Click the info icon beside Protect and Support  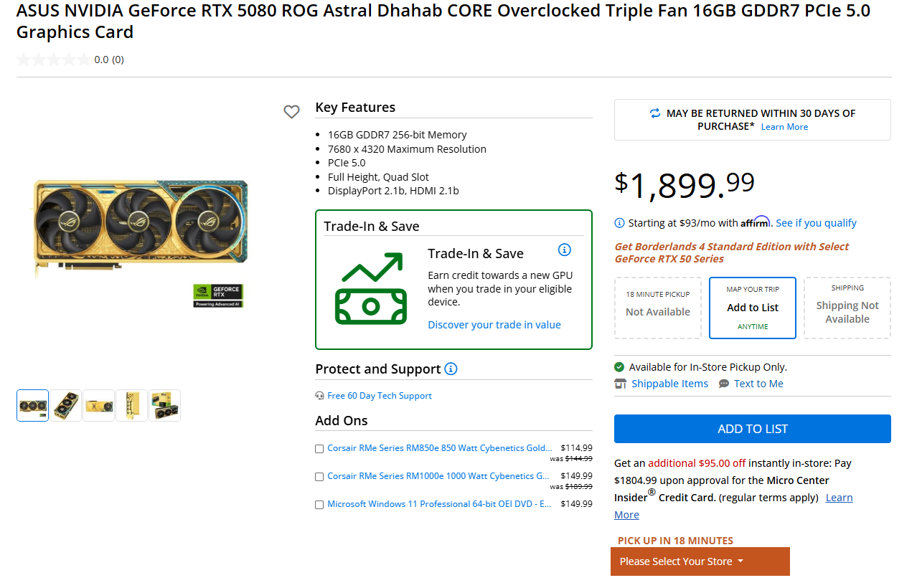(450, 369)
